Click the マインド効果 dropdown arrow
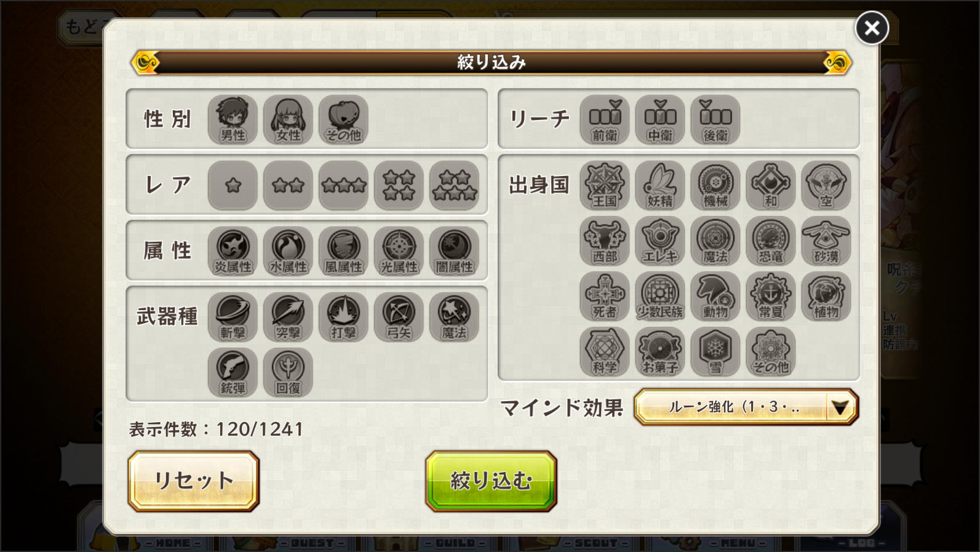980x552 pixels. pos(840,407)
